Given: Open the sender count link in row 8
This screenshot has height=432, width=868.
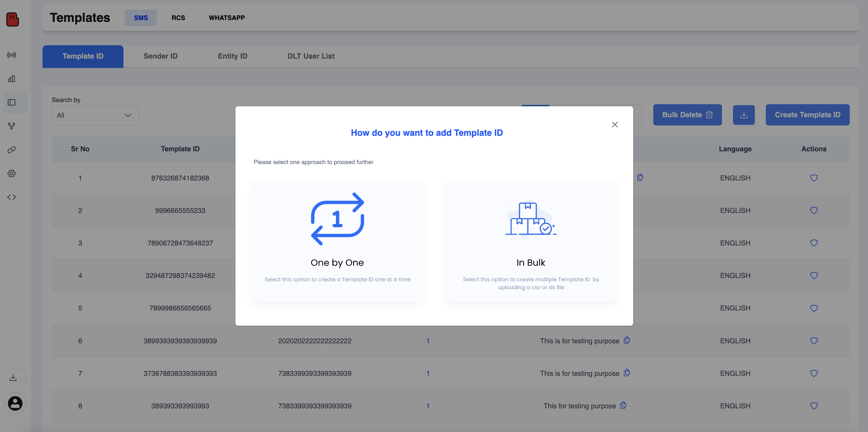Looking at the screenshot, I should click(x=428, y=406).
